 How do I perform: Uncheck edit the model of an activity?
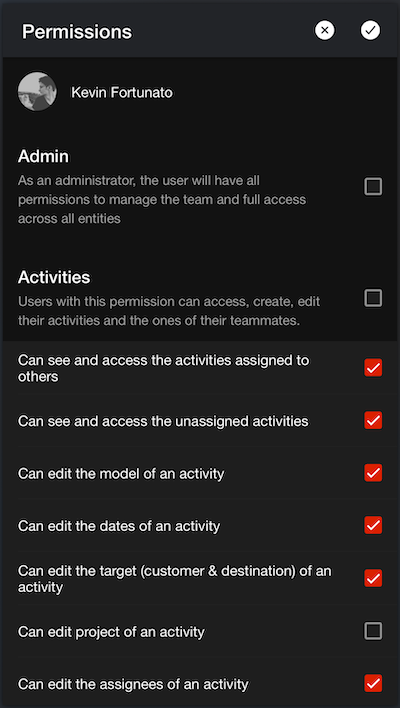[373, 473]
